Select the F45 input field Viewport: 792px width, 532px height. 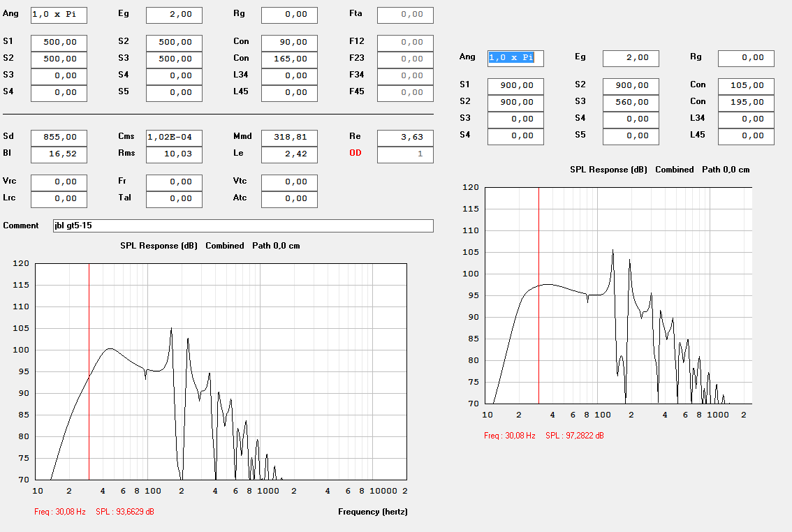pos(405,93)
